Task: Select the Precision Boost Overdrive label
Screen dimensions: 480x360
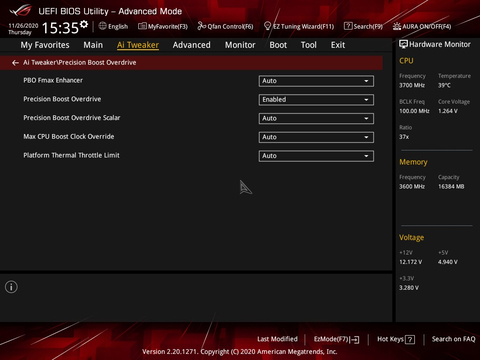Action: click(62, 99)
